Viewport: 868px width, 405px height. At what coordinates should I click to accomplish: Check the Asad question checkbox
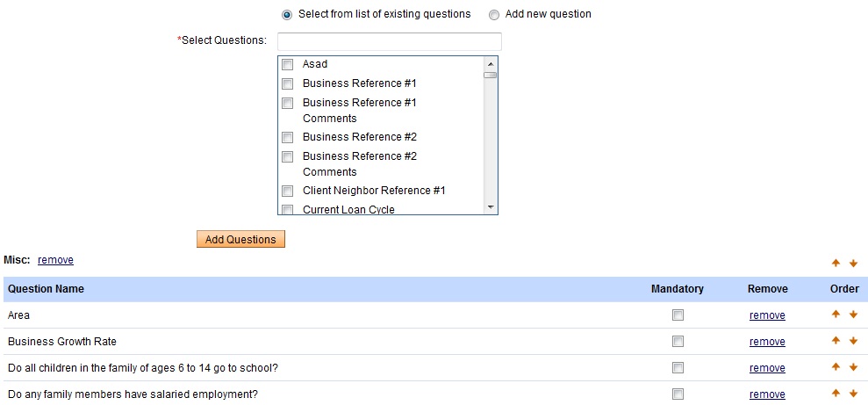coord(287,64)
